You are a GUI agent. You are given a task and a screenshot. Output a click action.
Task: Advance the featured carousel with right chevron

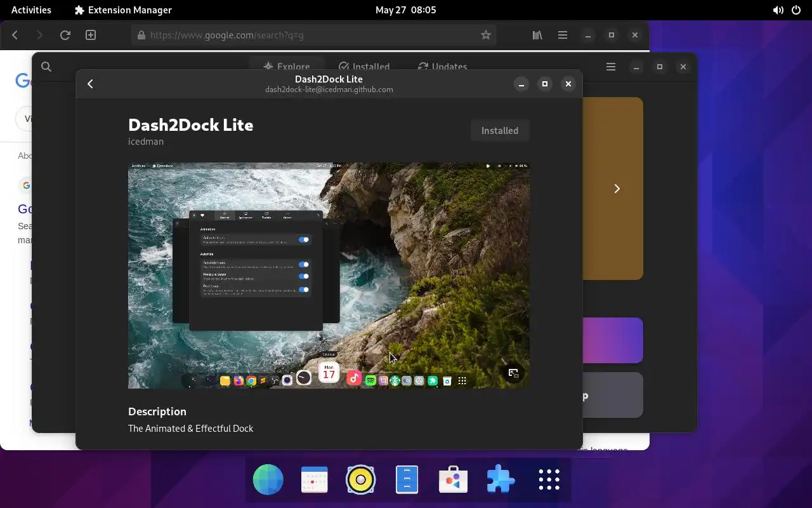[x=617, y=189]
